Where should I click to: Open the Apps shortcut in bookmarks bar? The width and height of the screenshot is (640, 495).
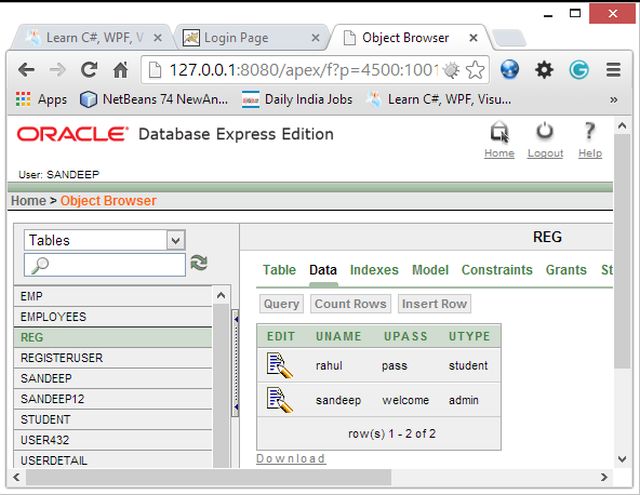[41, 99]
